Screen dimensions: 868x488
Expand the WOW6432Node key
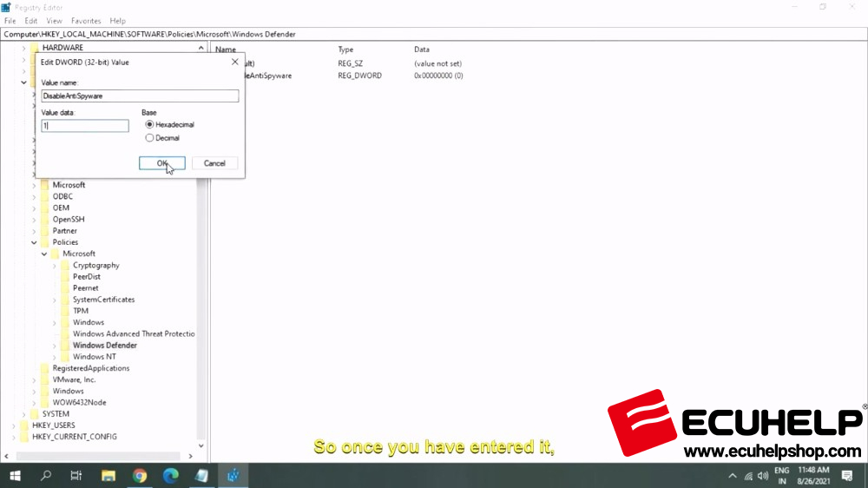point(35,403)
